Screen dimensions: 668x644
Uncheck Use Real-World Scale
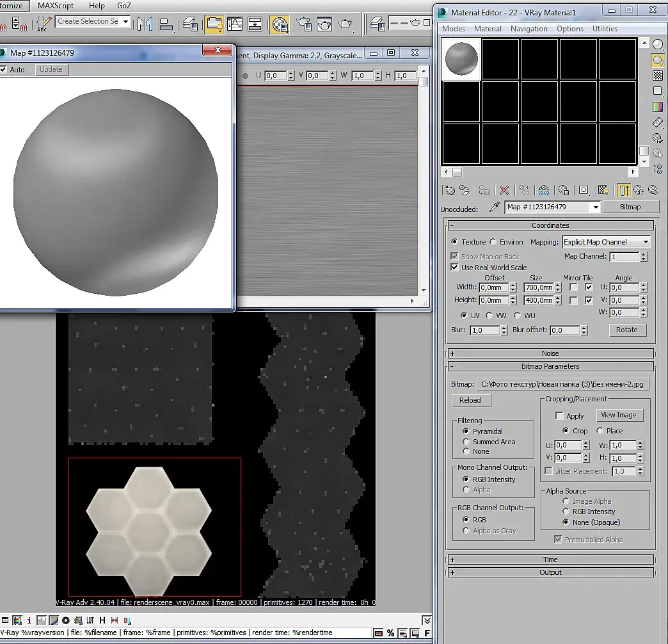tap(455, 268)
